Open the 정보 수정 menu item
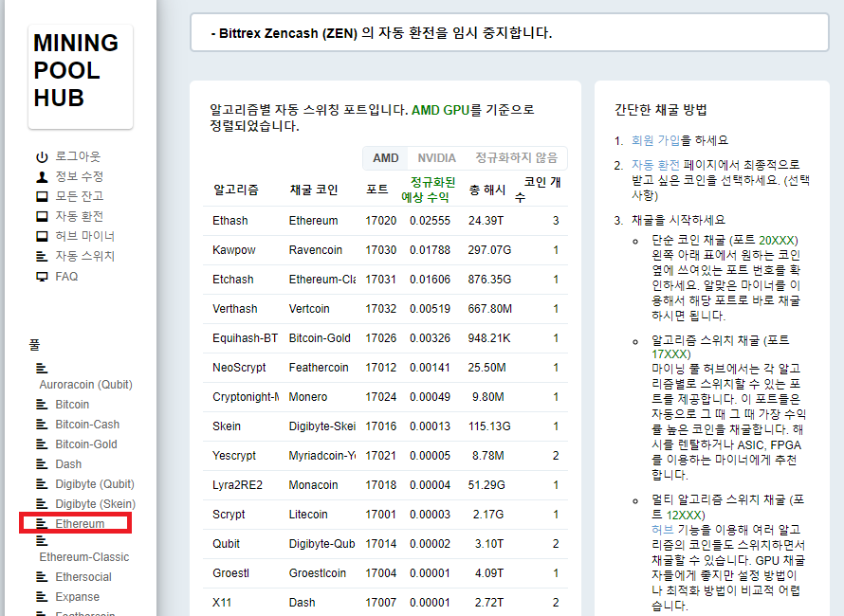This screenshot has height=616, width=844. (80, 176)
